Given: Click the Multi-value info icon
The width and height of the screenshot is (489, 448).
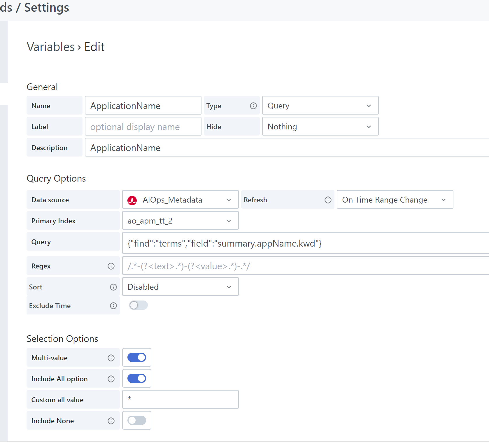Looking at the screenshot, I should [x=111, y=358].
